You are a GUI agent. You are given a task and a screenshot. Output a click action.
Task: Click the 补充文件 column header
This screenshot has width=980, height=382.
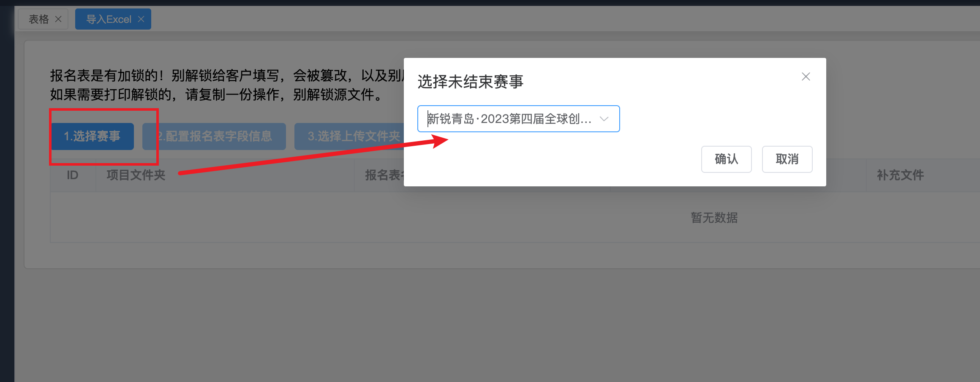coord(900,175)
